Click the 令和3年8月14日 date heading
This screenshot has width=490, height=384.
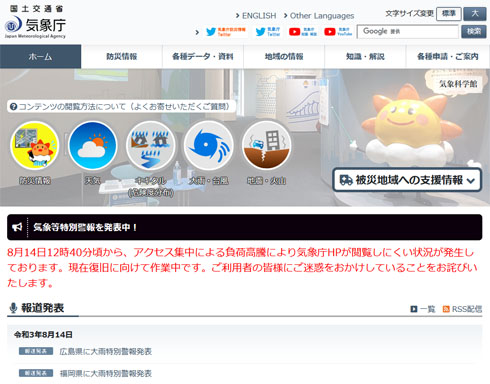[43, 334]
